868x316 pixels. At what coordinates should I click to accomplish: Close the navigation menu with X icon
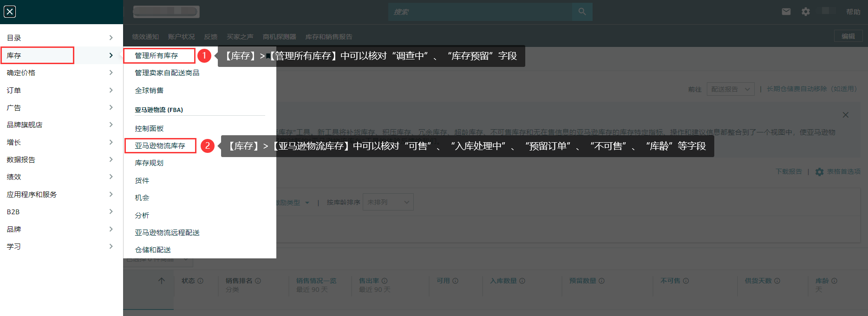pyautogui.click(x=10, y=12)
